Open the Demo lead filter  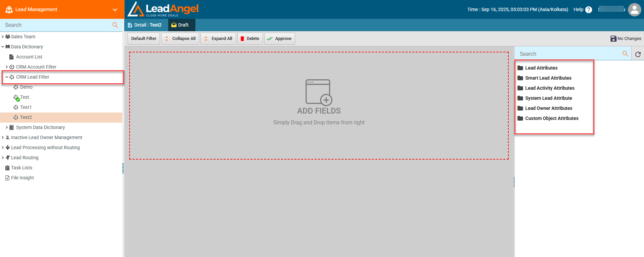[x=26, y=87]
